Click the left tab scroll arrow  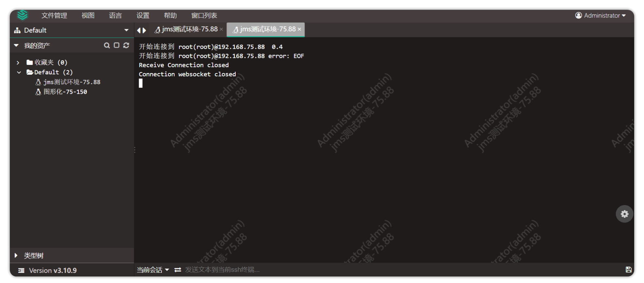(139, 30)
